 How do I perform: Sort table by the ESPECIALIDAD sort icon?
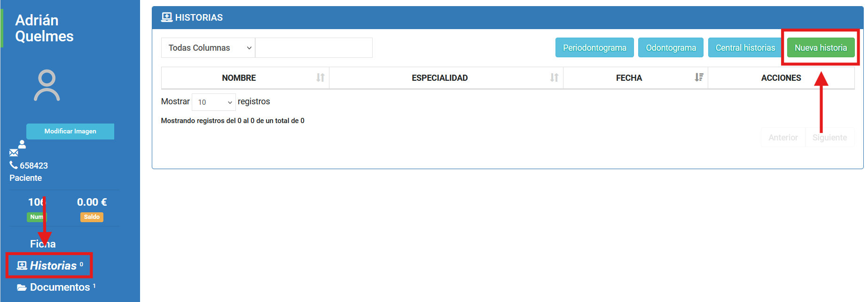point(554,77)
